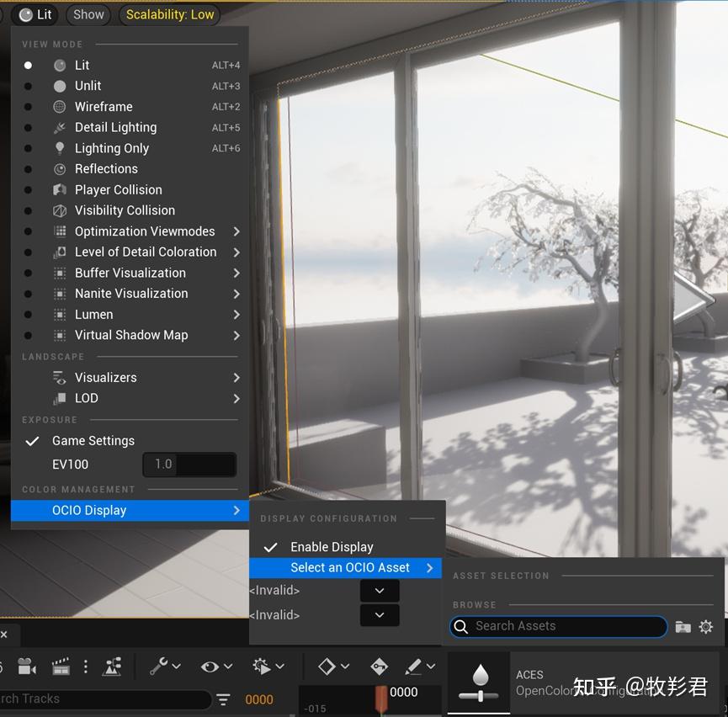Open the Show menu

click(88, 14)
